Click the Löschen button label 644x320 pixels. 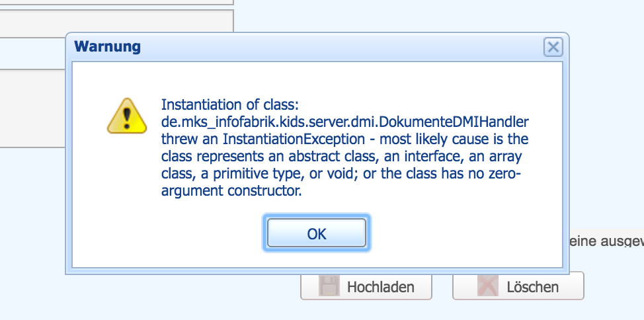(x=532, y=287)
